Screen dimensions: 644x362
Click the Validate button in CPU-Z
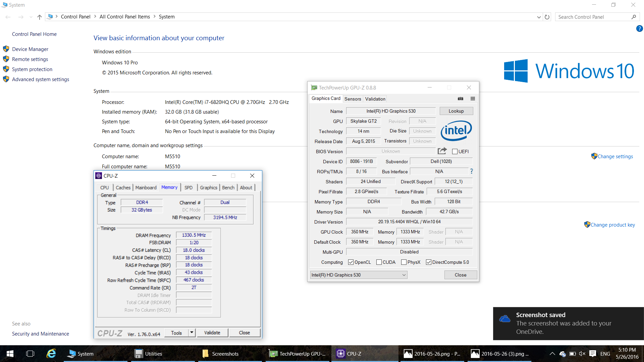(x=212, y=333)
